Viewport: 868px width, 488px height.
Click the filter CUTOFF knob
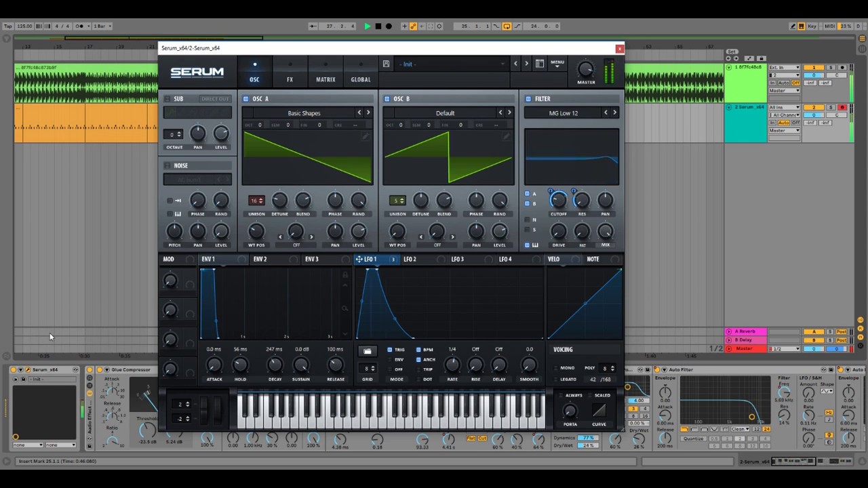[558, 201]
